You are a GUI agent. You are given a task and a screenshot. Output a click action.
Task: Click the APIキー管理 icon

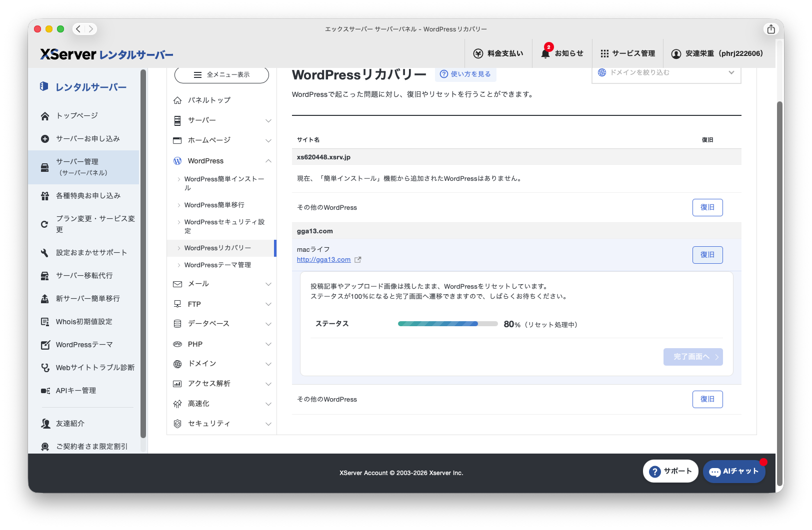tap(45, 391)
